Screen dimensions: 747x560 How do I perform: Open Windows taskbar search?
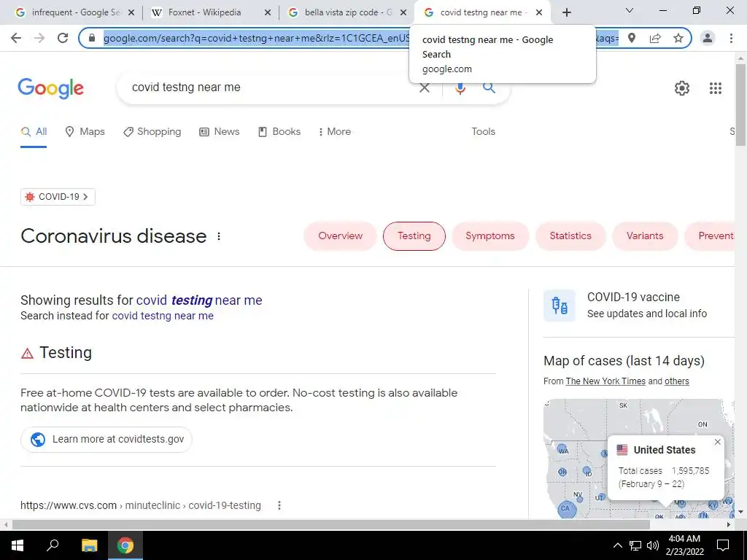tap(53, 545)
